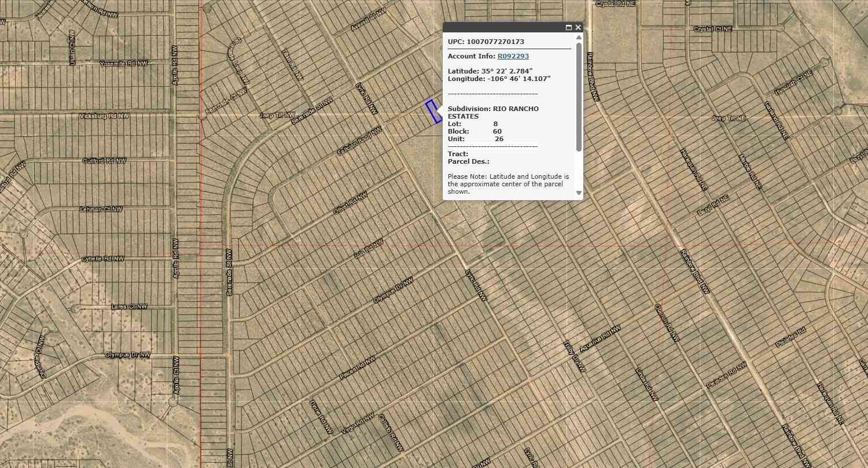The image size is (868, 468).
Task: Click the Pisces Rd NW street label
Action: (356, 368)
